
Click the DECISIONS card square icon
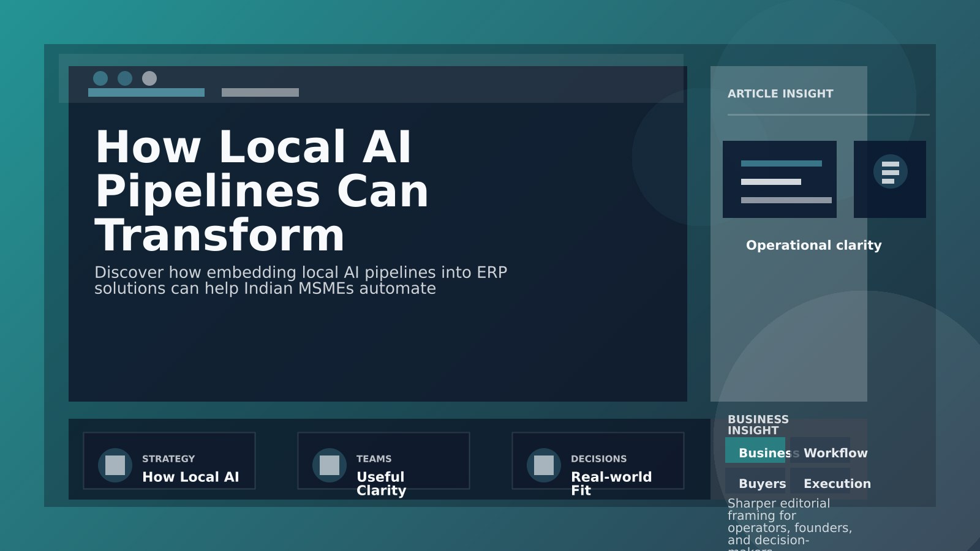point(544,465)
